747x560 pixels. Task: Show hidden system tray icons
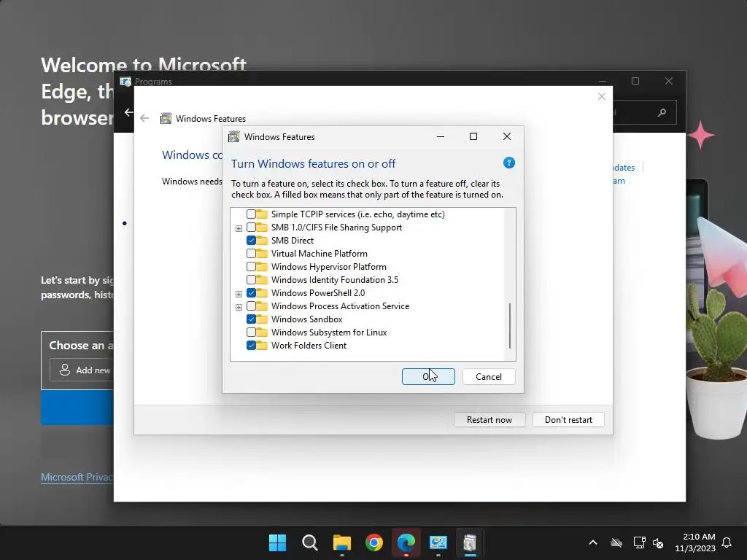click(x=593, y=542)
